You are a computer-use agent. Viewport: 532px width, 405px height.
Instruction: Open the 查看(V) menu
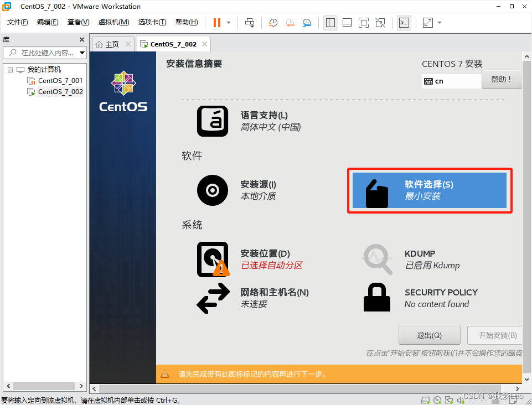coord(78,22)
